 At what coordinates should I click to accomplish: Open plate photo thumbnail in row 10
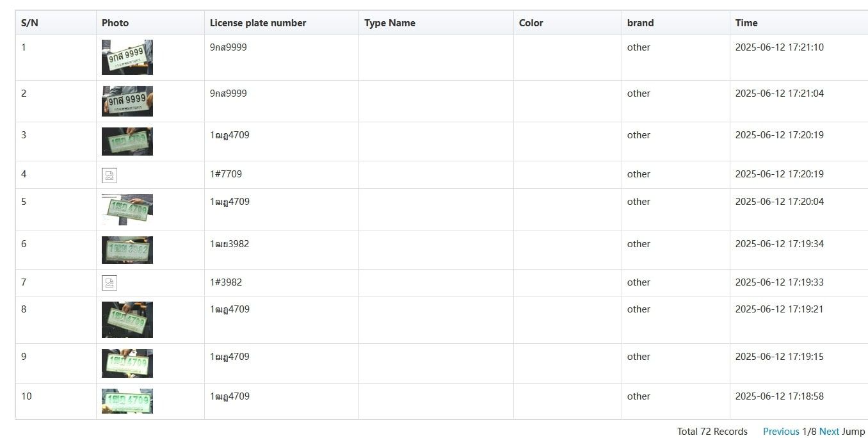click(x=127, y=401)
